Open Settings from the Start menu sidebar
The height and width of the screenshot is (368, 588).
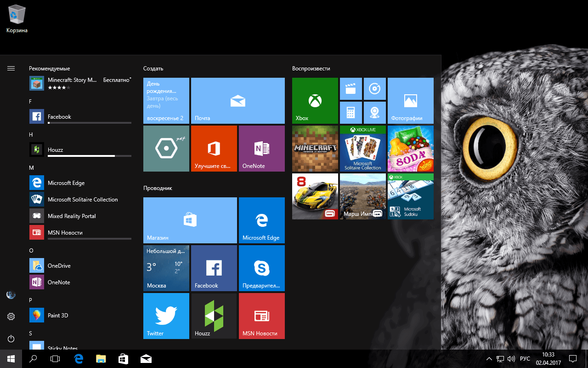(11, 316)
